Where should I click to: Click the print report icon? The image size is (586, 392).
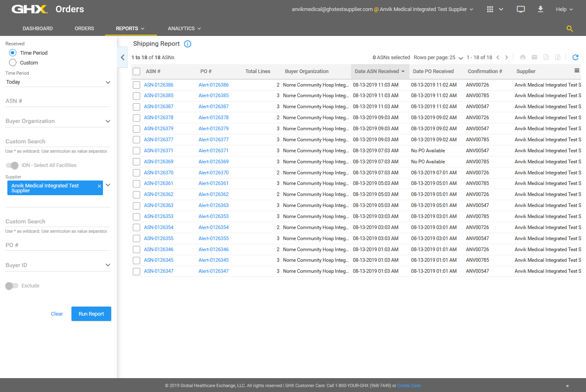tap(522, 58)
